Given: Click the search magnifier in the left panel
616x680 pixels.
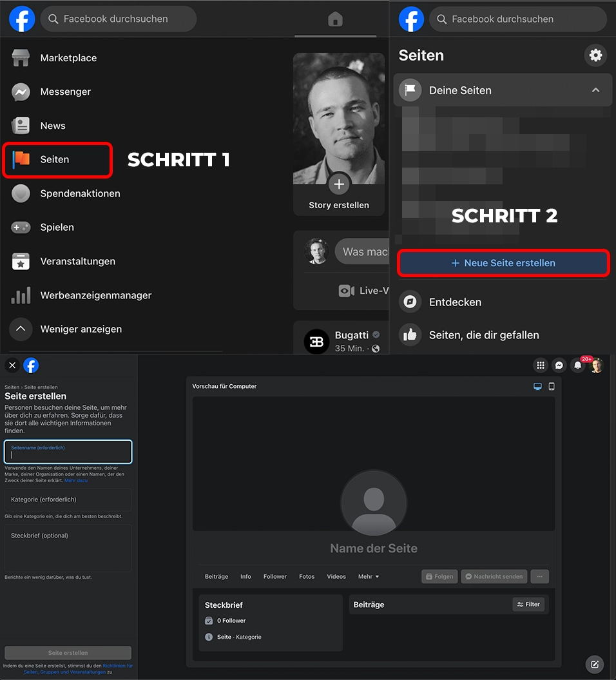Looking at the screenshot, I should [x=53, y=19].
